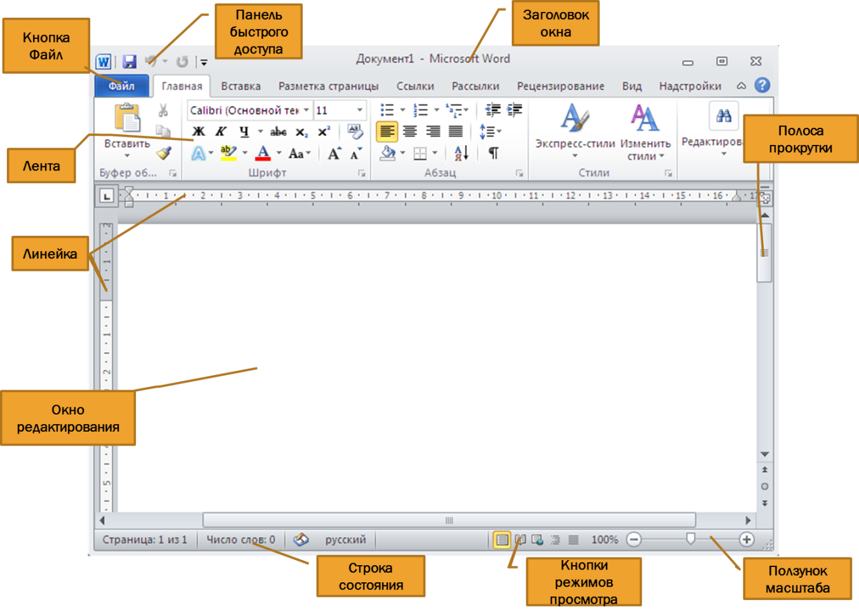The image size is (859, 616).
Task: Align text right
Action: click(433, 132)
